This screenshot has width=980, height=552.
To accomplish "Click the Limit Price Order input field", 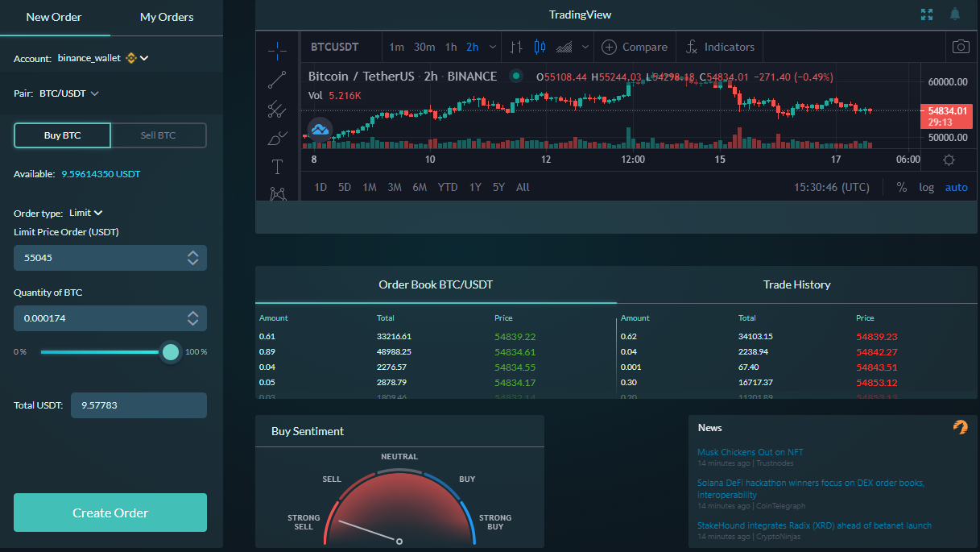I will (110, 258).
